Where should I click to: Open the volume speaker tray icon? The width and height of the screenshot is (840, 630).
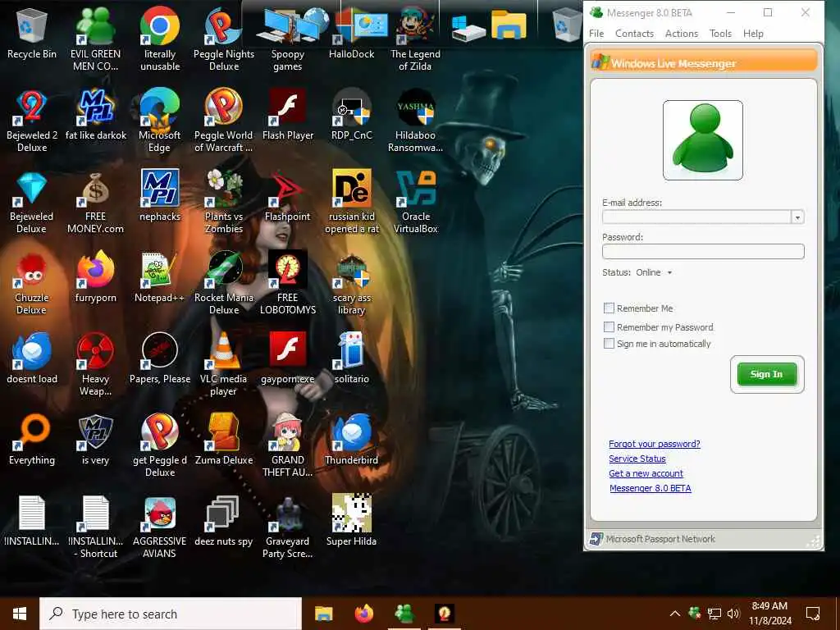coord(733,614)
